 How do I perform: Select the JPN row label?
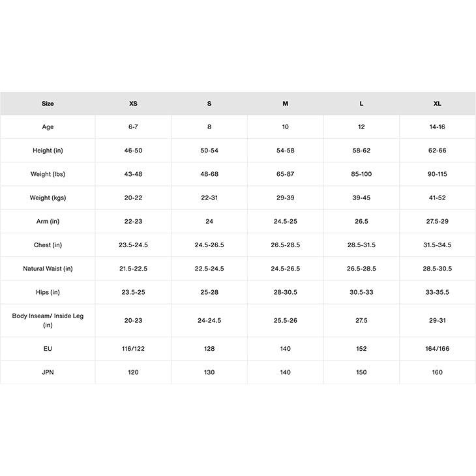[48, 372]
